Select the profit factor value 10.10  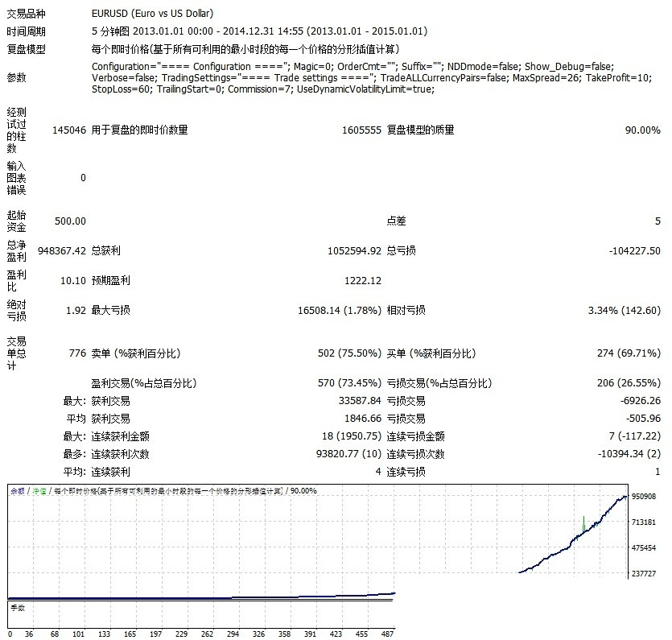[x=73, y=281]
